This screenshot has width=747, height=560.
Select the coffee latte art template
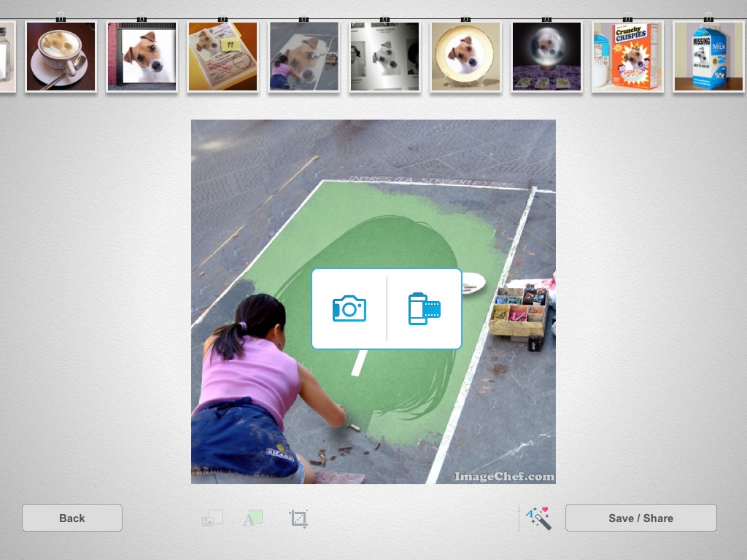click(x=61, y=56)
